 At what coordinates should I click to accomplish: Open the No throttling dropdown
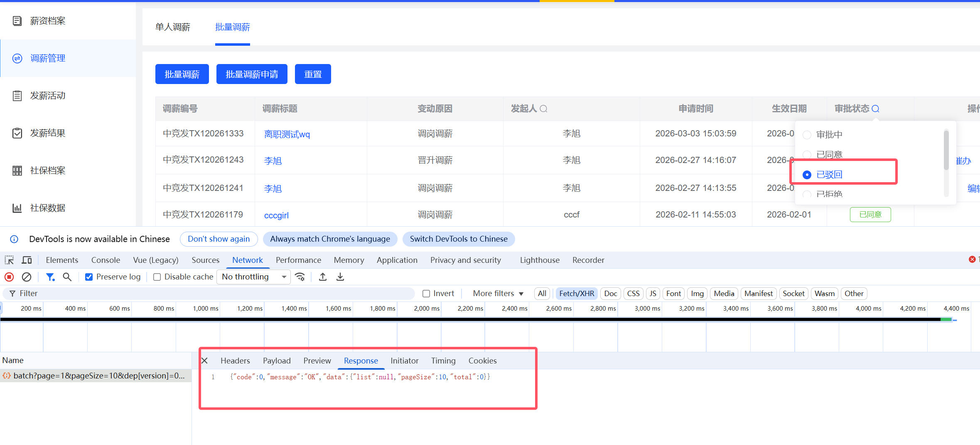[x=254, y=277]
